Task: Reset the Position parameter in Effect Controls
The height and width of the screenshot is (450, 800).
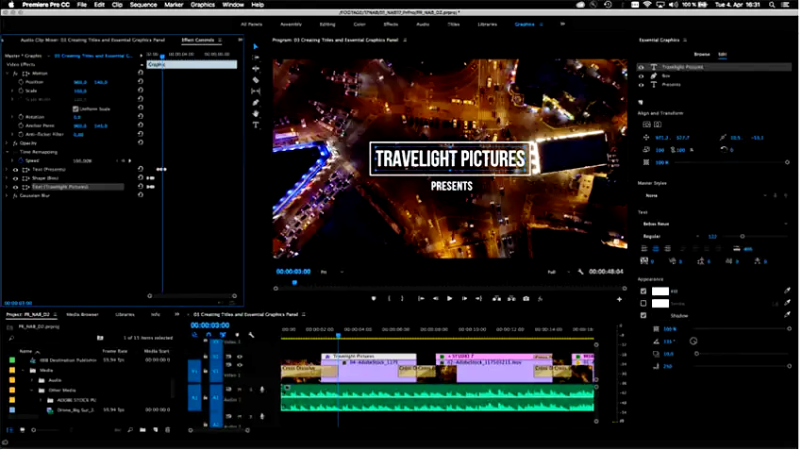Action: tap(141, 82)
